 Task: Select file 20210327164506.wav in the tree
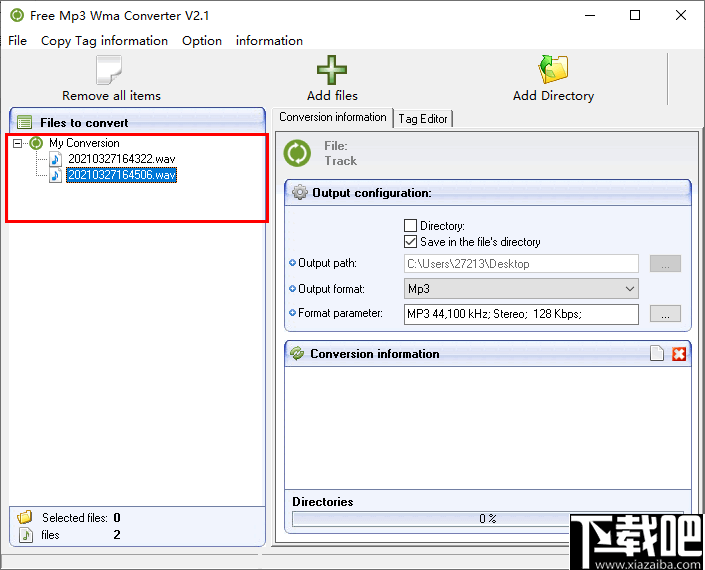point(121,175)
